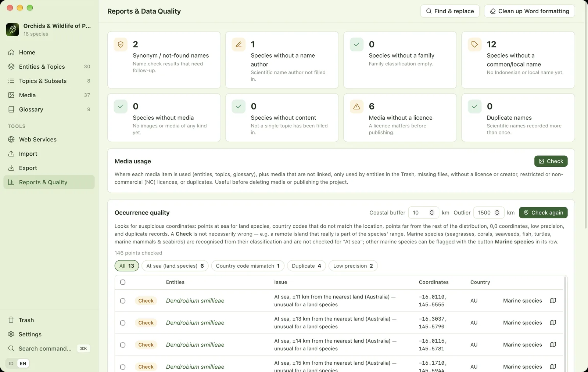Click the Glossary book icon
This screenshot has height=372, width=588.
[x=11, y=109]
